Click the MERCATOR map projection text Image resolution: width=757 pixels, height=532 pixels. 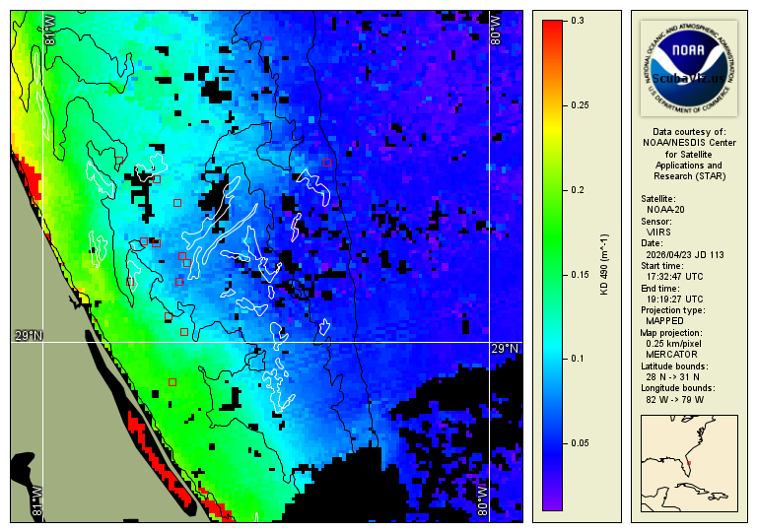pyautogui.click(x=671, y=354)
